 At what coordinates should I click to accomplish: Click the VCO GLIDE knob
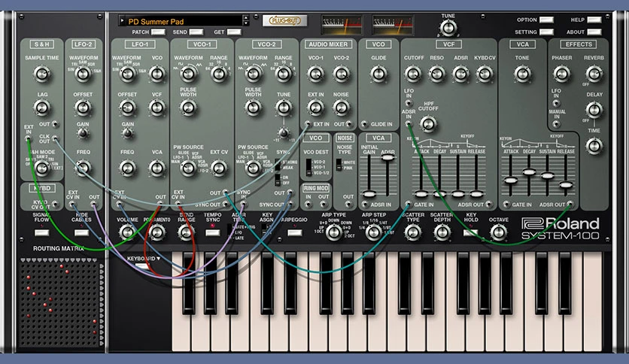378,74
